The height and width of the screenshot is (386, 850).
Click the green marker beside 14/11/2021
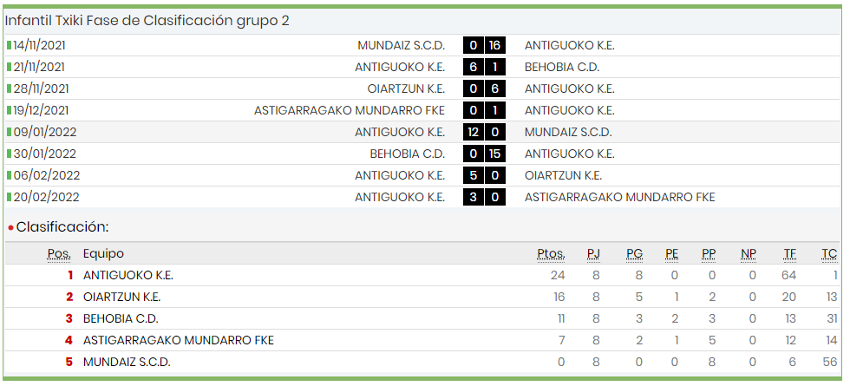pos(9,46)
